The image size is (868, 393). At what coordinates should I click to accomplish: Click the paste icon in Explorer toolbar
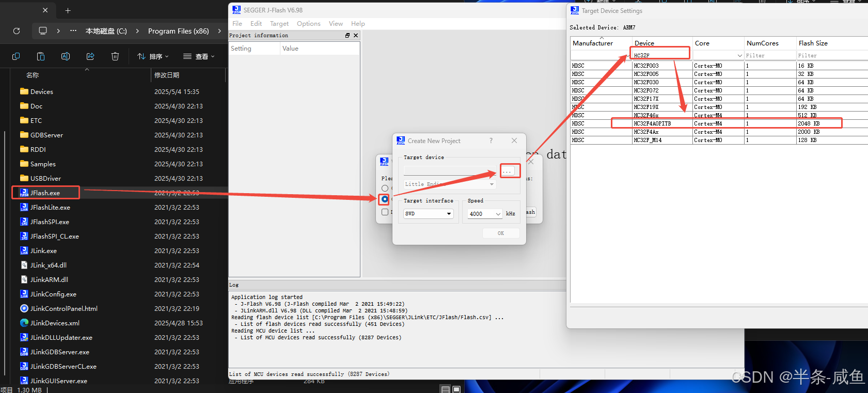pyautogui.click(x=41, y=56)
